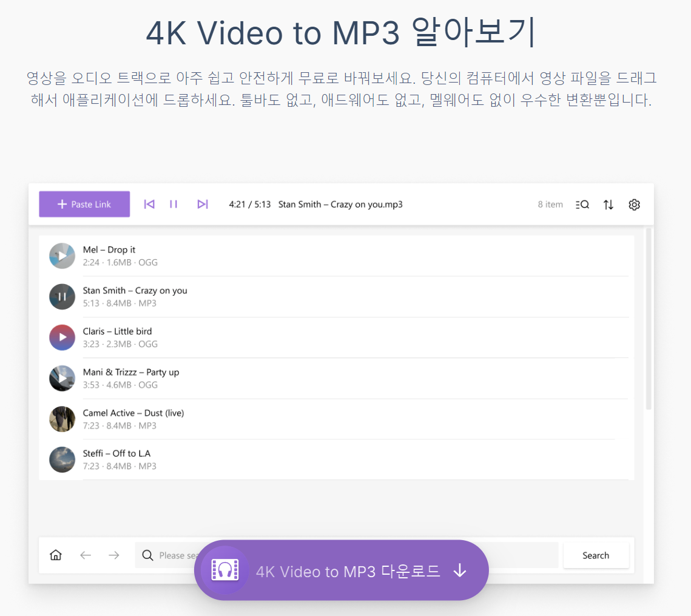Play Claris – Little bird thumbnail

[62, 337]
